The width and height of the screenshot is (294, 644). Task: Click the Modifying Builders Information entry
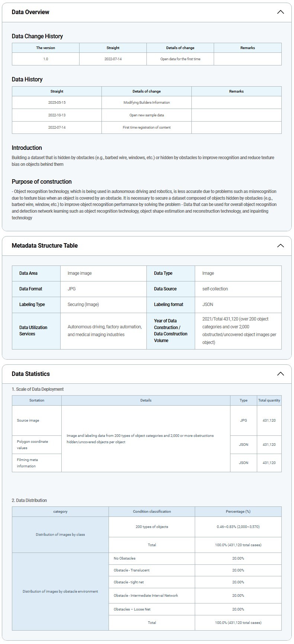click(x=146, y=102)
